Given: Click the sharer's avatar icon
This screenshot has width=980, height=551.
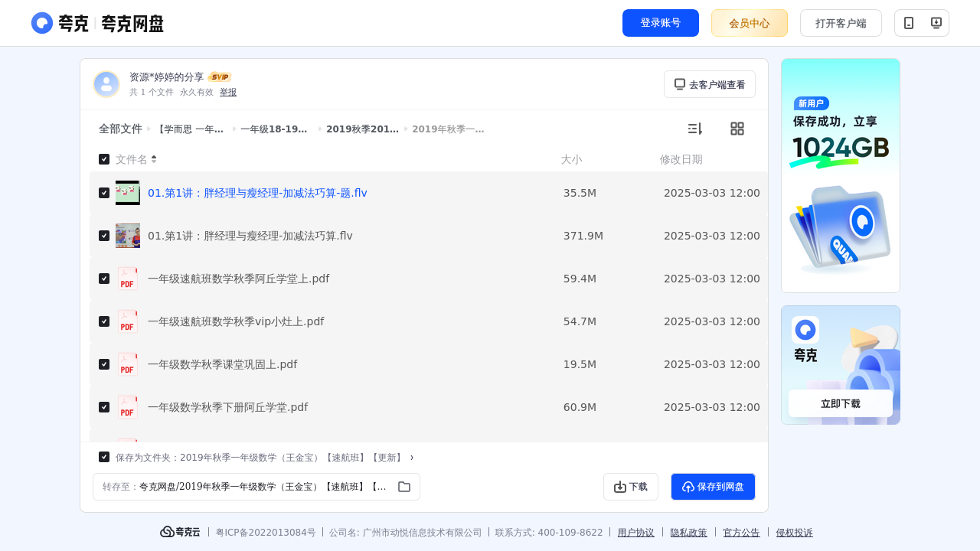Looking at the screenshot, I should (x=106, y=84).
